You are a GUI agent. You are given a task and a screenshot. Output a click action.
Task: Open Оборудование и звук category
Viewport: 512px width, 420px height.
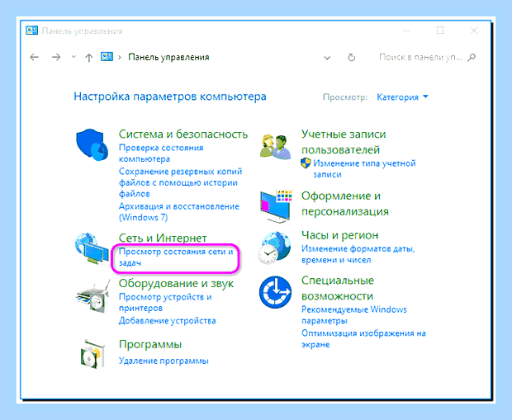[x=176, y=283]
